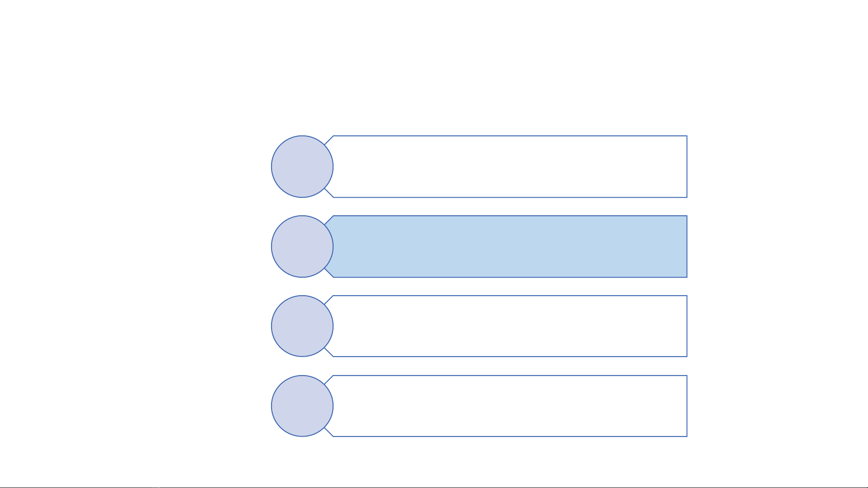Select the white box above the bottom box
Image resolution: width=868 pixels, height=488 pixels.
[510, 326]
